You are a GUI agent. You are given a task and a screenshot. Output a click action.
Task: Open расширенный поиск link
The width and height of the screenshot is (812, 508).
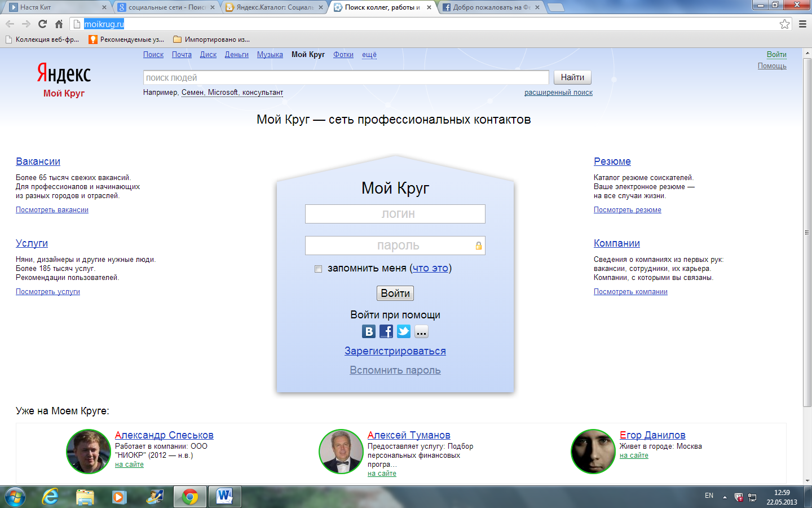pos(558,93)
